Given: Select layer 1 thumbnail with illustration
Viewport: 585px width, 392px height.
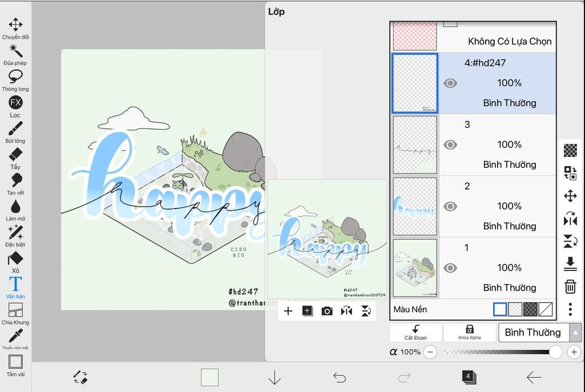Looking at the screenshot, I should [x=415, y=268].
